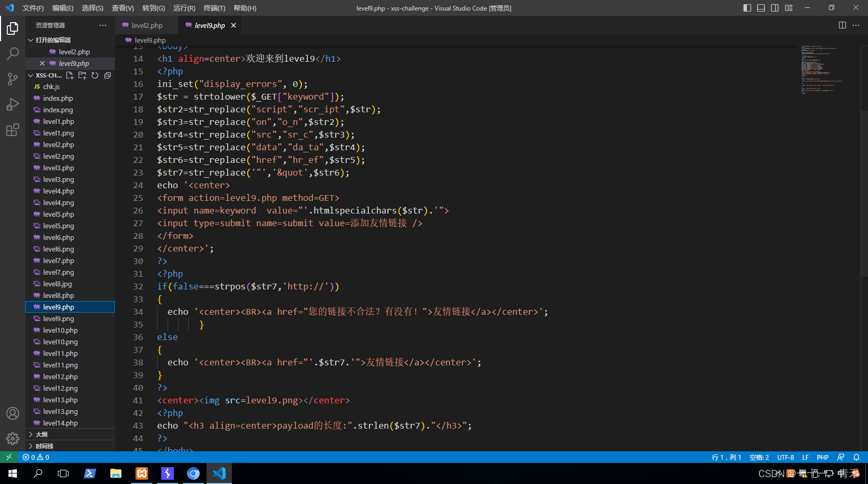
Task: Open the 运行(R) menu
Action: 184,8
